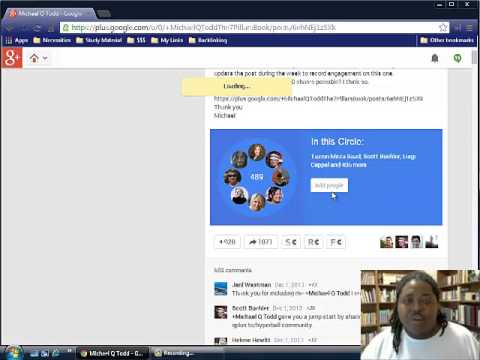Expand the comments count link
Viewport: 480px width, 360px height.
(x=233, y=270)
